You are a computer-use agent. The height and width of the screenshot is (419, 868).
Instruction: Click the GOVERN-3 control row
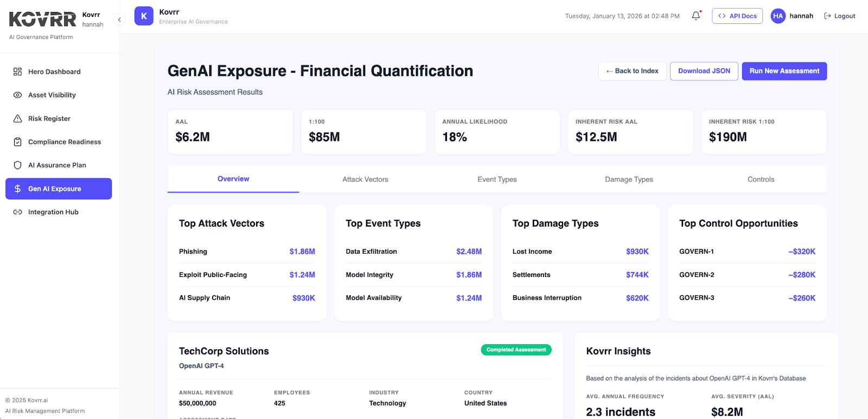point(747,298)
